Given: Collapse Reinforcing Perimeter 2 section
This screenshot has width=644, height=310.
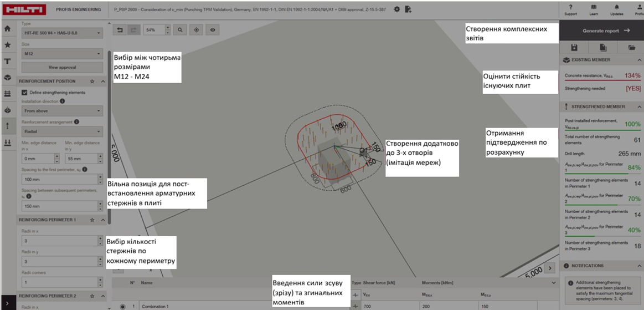Looking at the screenshot, I should coord(102,296).
